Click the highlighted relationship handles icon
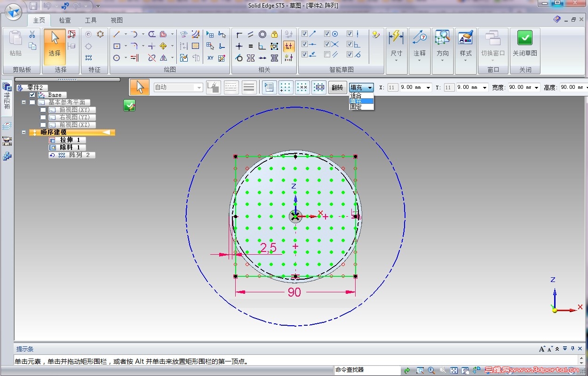The height and width of the screenshot is (376, 588). coord(289,46)
